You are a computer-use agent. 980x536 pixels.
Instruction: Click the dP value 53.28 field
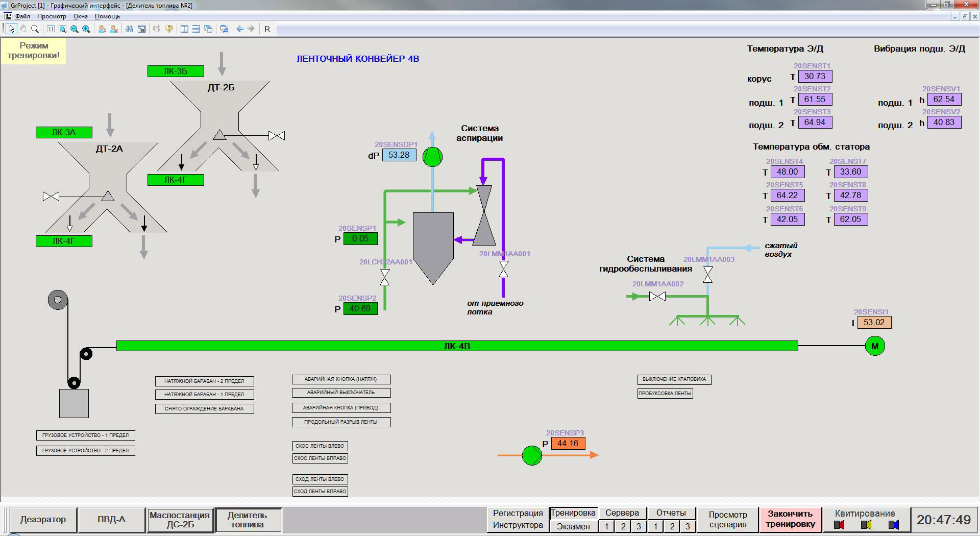click(399, 155)
